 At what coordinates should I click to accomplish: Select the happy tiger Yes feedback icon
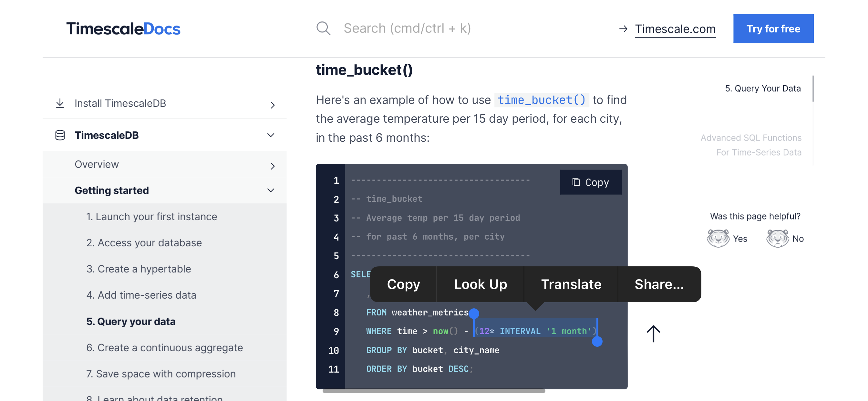[718, 238]
